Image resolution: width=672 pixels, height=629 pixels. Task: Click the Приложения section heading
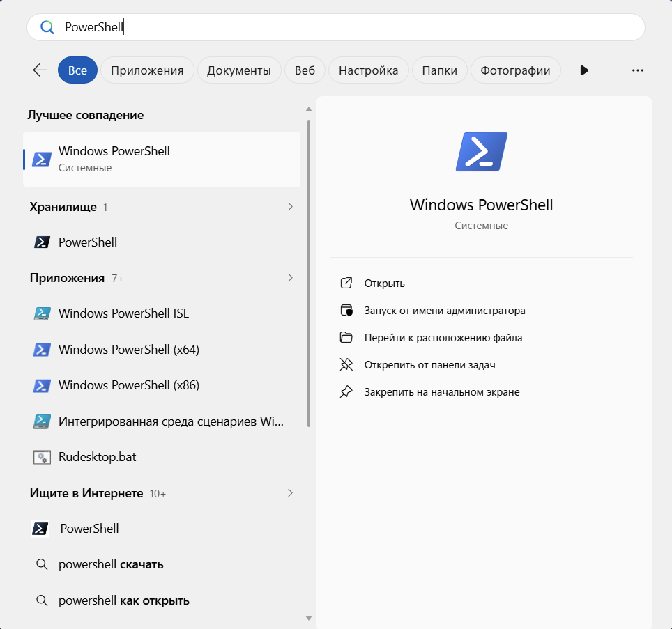67,279
